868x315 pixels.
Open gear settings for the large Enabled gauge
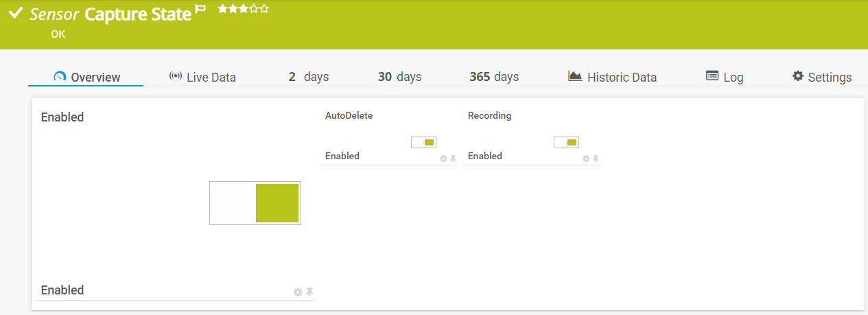(x=298, y=292)
